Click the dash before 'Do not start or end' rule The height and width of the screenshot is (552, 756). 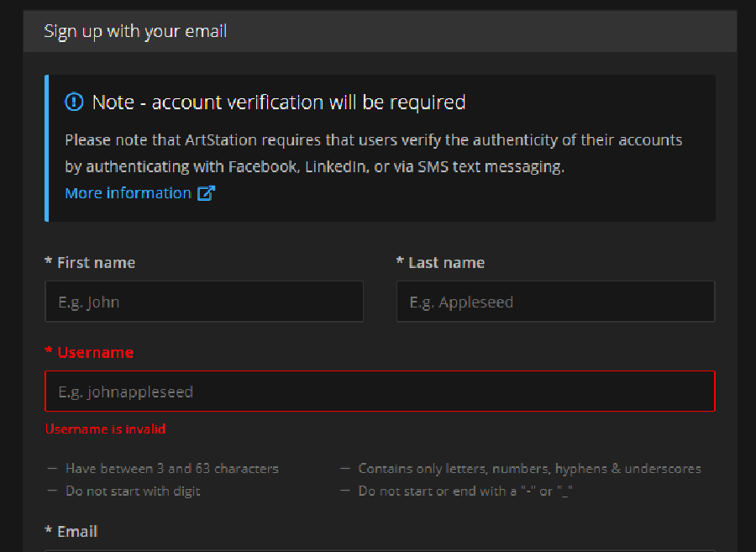(345, 491)
